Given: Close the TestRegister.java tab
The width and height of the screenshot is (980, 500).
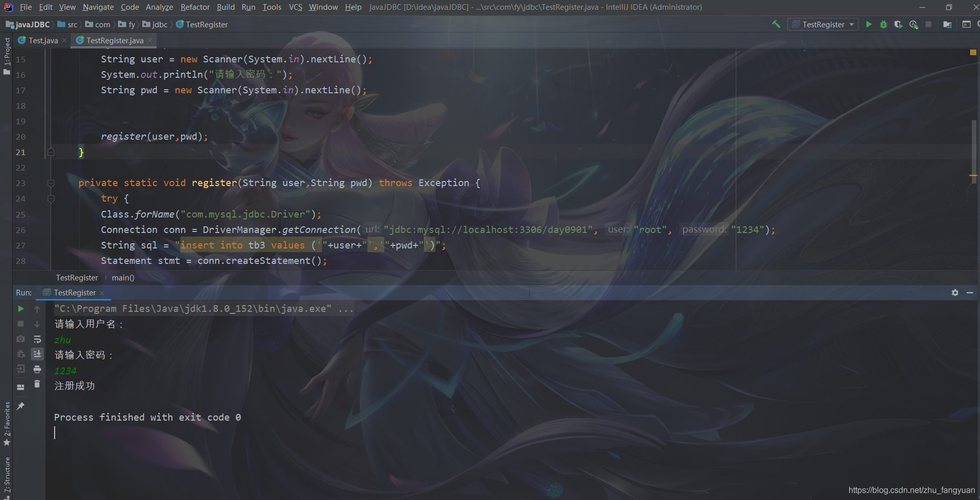Looking at the screenshot, I should [x=150, y=40].
